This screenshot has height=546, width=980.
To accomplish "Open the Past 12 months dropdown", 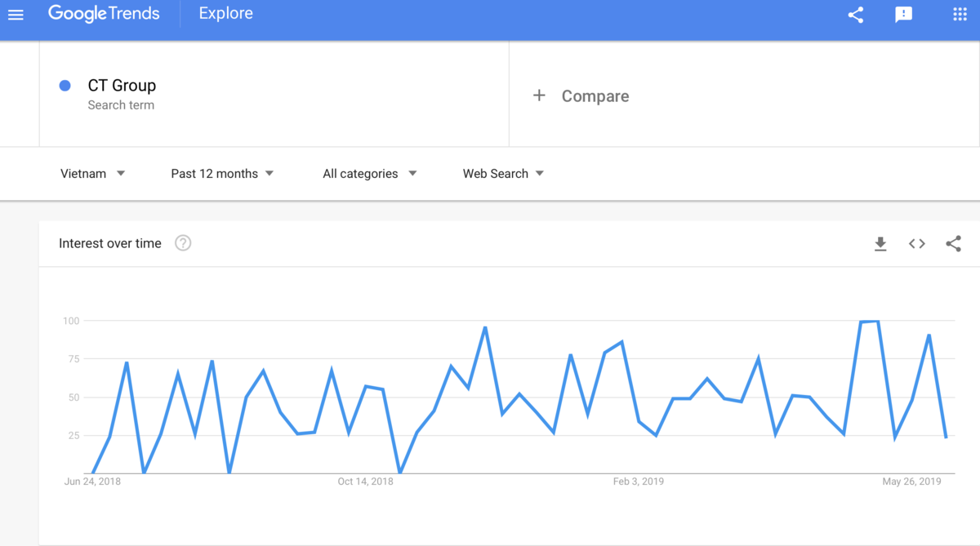I will 222,173.
